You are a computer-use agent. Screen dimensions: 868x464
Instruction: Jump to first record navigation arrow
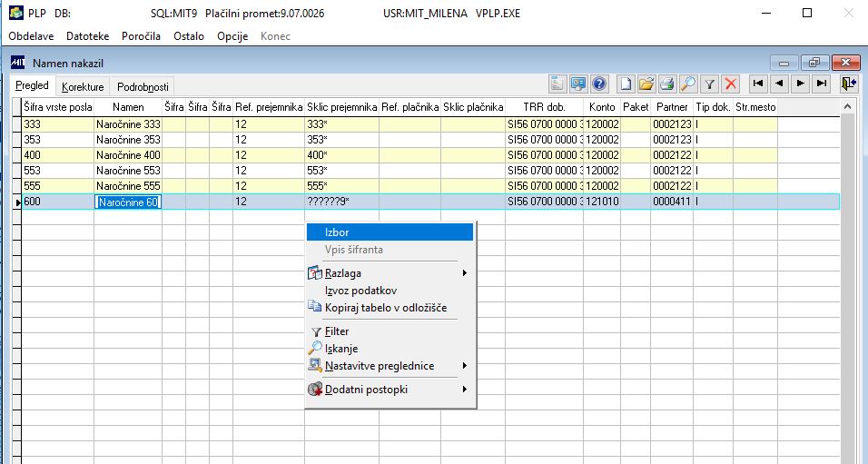coord(758,84)
